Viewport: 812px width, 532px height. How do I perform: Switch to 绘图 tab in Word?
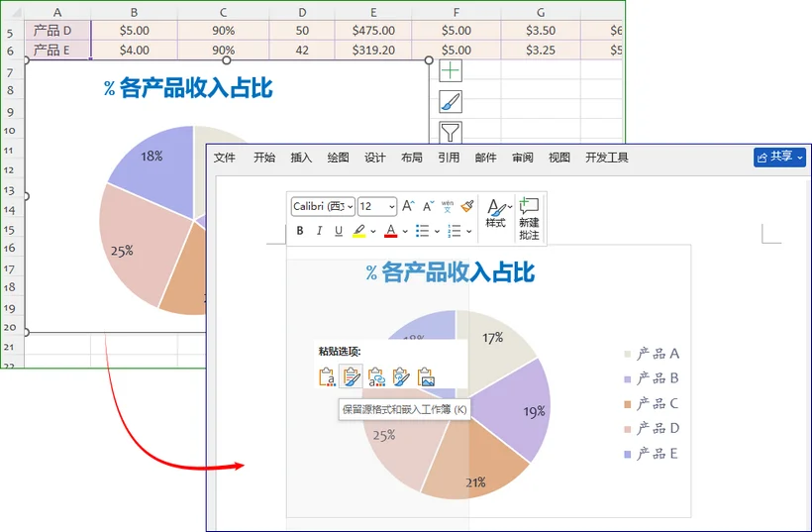coord(338,158)
